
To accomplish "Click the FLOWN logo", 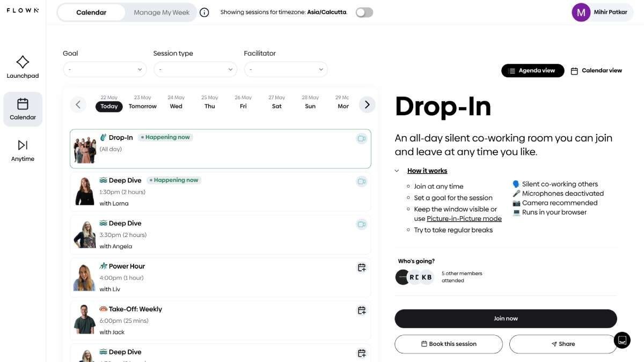I will tap(23, 10).
